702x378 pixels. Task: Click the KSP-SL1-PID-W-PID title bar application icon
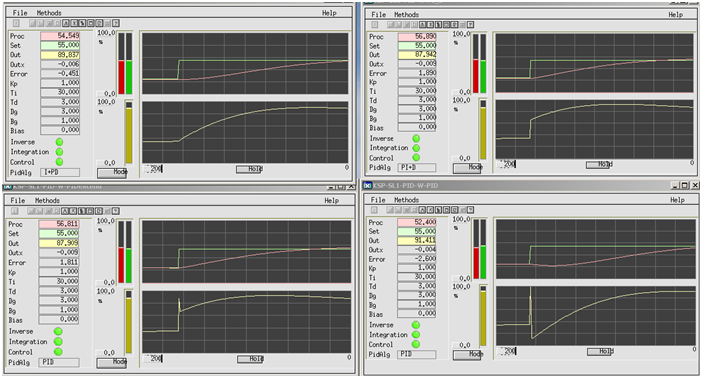click(368, 185)
